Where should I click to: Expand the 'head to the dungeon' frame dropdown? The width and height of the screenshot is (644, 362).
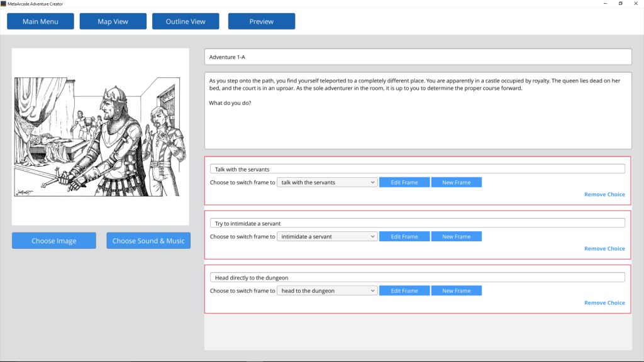pos(326,291)
